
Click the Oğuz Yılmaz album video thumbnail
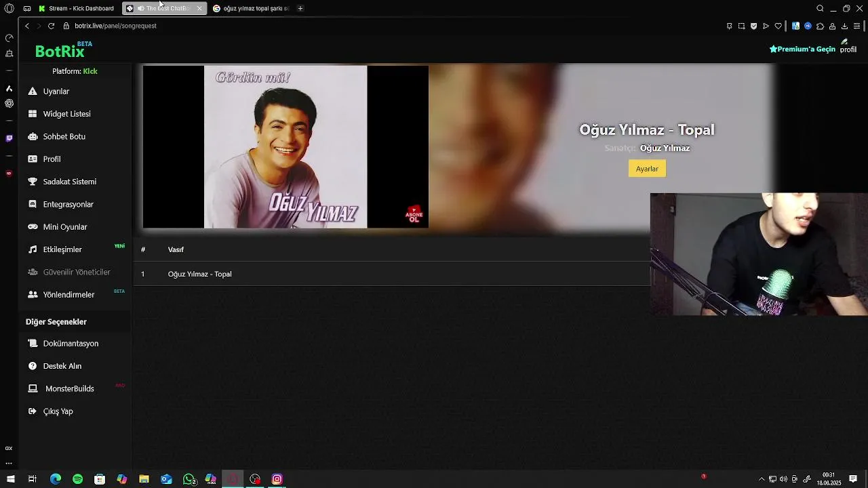click(x=285, y=146)
